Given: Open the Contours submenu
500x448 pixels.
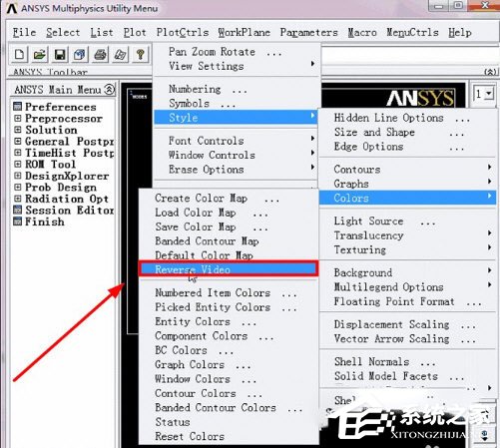Looking at the screenshot, I should (407, 170).
